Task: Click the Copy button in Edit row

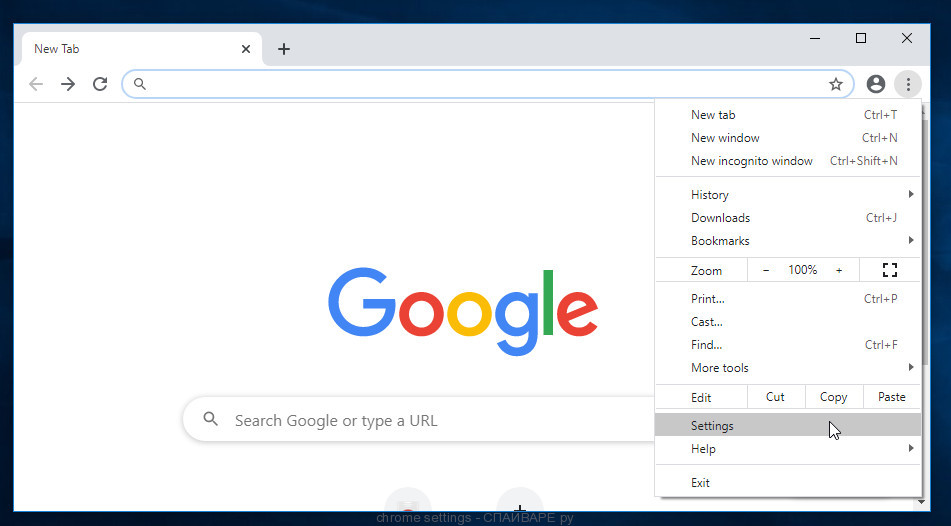Action: [x=833, y=397]
